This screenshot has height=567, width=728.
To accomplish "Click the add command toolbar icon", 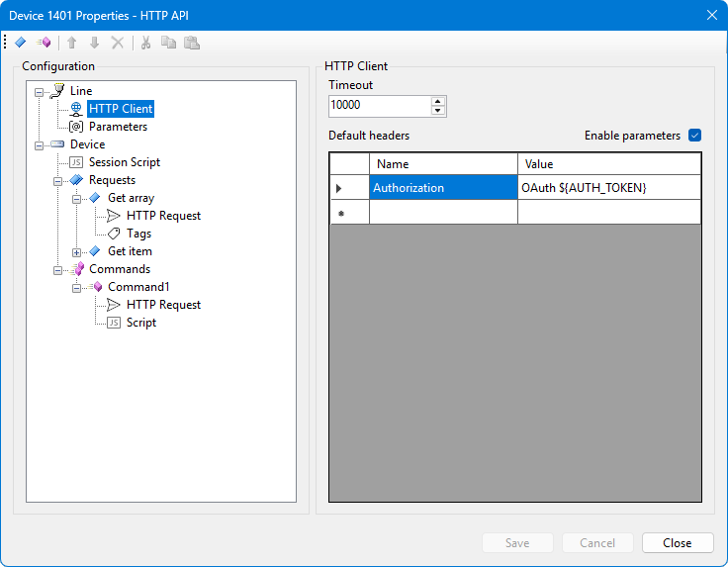I will coord(44,43).
